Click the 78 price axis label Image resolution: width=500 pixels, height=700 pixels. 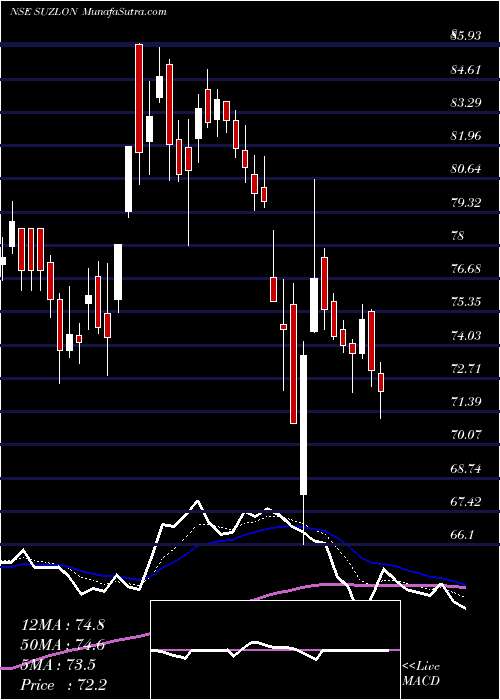pos(458,236)
